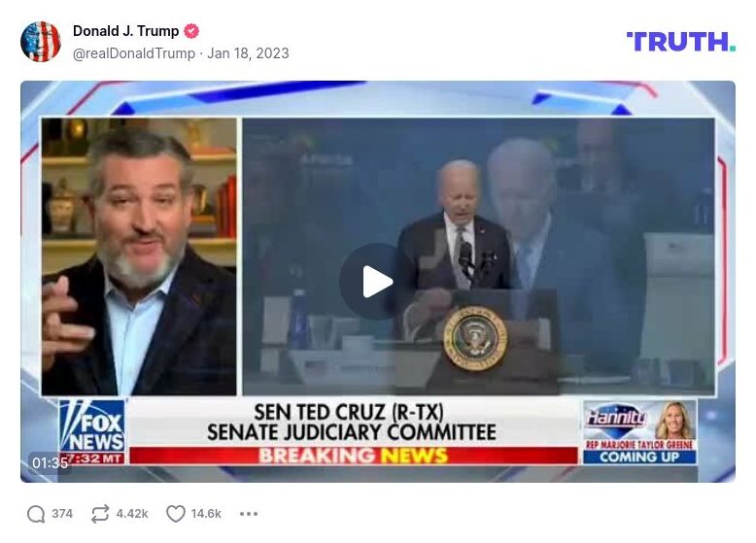Click the 4.42k ReTruth count
Viewport: 756px width, 543px height.
click(x=132, y=514)
